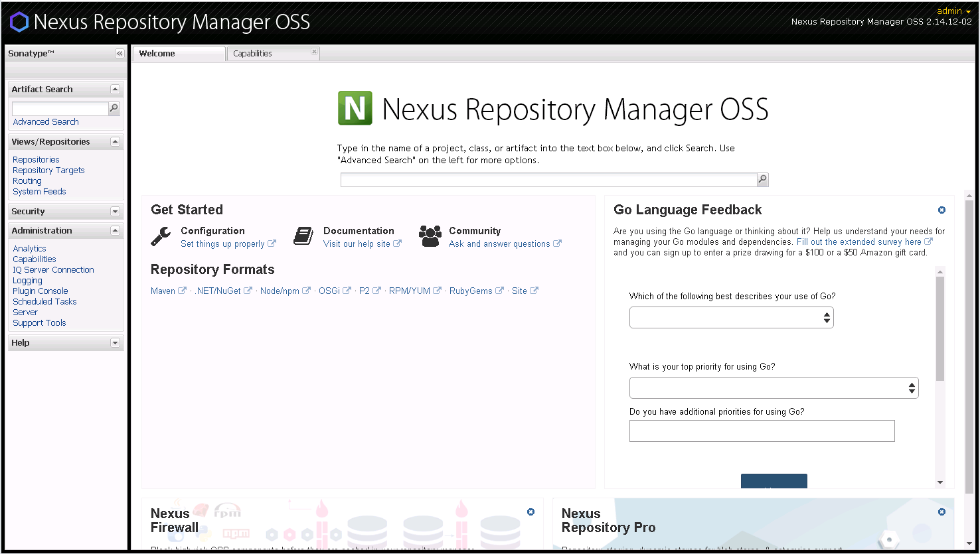Collapse the Views/Repositories section

pyautogui.click(x=115, y=141)
